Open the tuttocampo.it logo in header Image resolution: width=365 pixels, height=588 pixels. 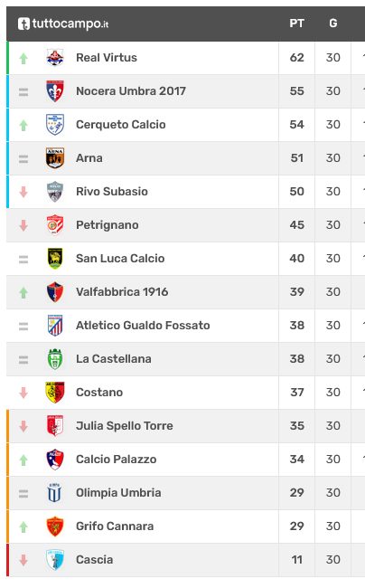[x=63, y=24]
